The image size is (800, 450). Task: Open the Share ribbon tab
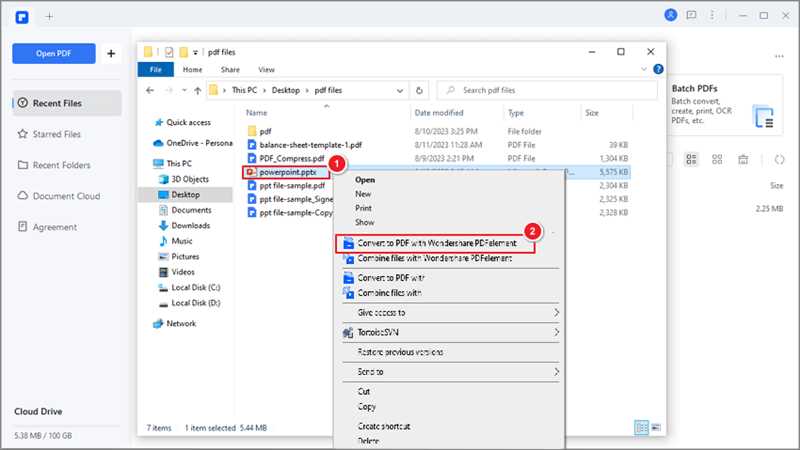click(230, 69)
